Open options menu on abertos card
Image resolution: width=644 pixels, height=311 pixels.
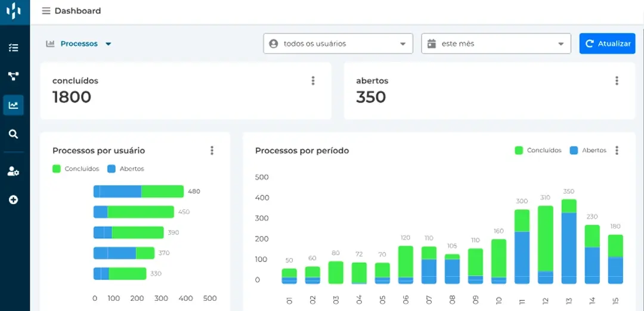[x=617, y=81]
